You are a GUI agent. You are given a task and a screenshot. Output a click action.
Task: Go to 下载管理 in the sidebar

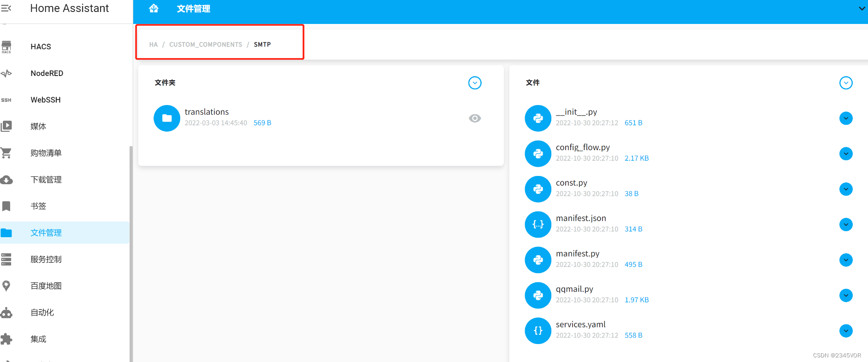65,180
